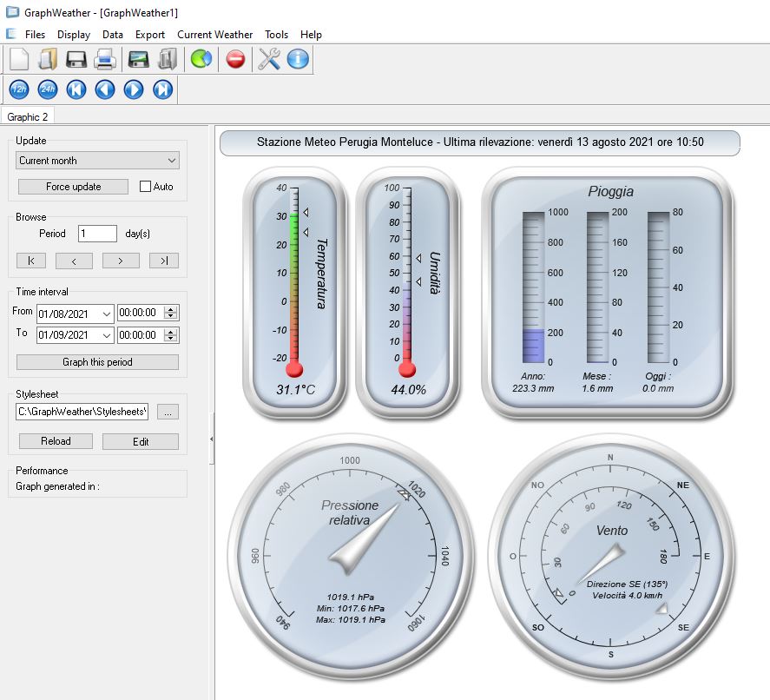This screenshot has height=700, width=770.
Task: Click the Reload stylesheet button
Action: (x=56, y=441)
